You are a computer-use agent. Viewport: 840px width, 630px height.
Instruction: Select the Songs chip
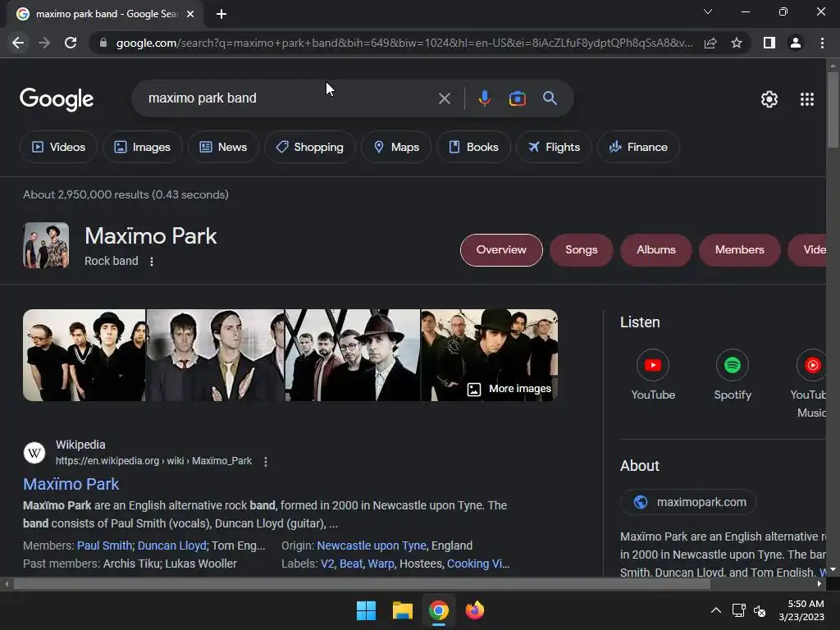click(582, 249)
